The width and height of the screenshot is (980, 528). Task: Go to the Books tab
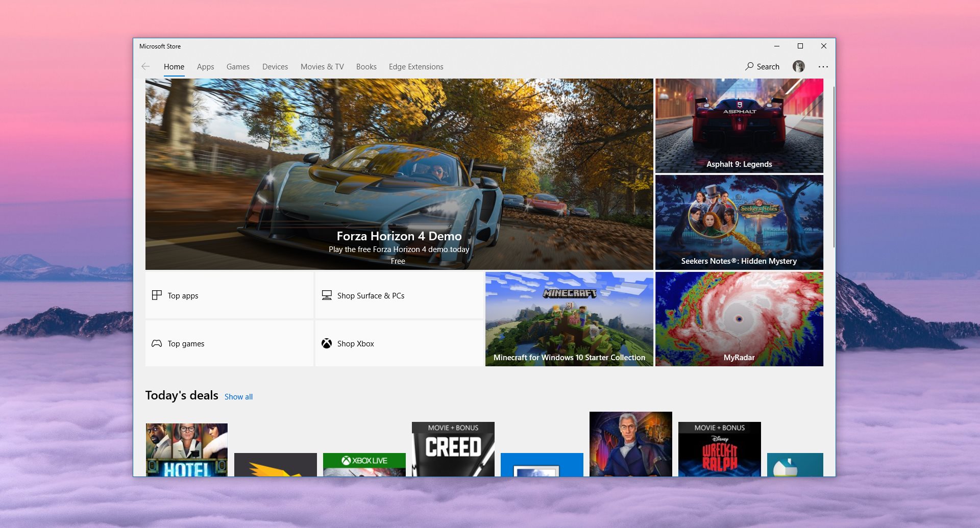[x=366, y=67]
